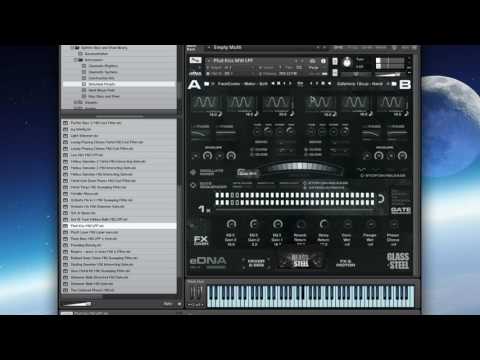The width and height of the screenshot is (480, 360).
Task: Click the 1x gate speed selector
Action: click(204, 209)
